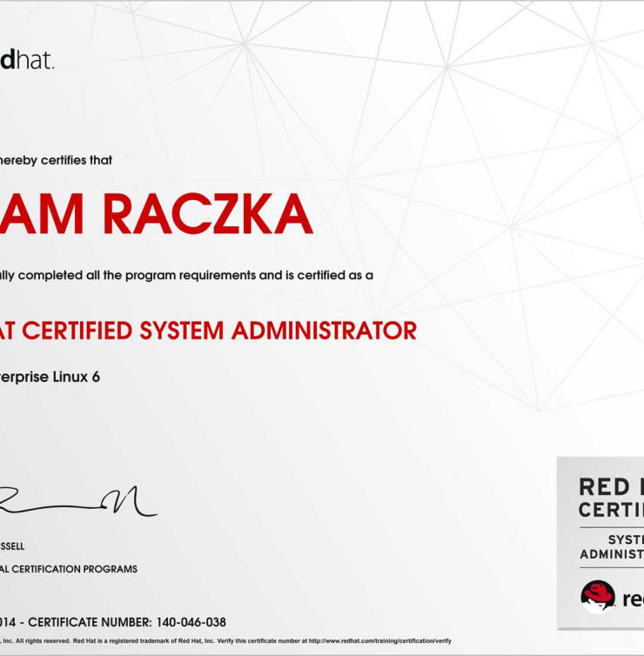Click 'AL CERTIFICATION PROGRAMS' text
The height and width of the screenshot is (656, 644).
69,569
